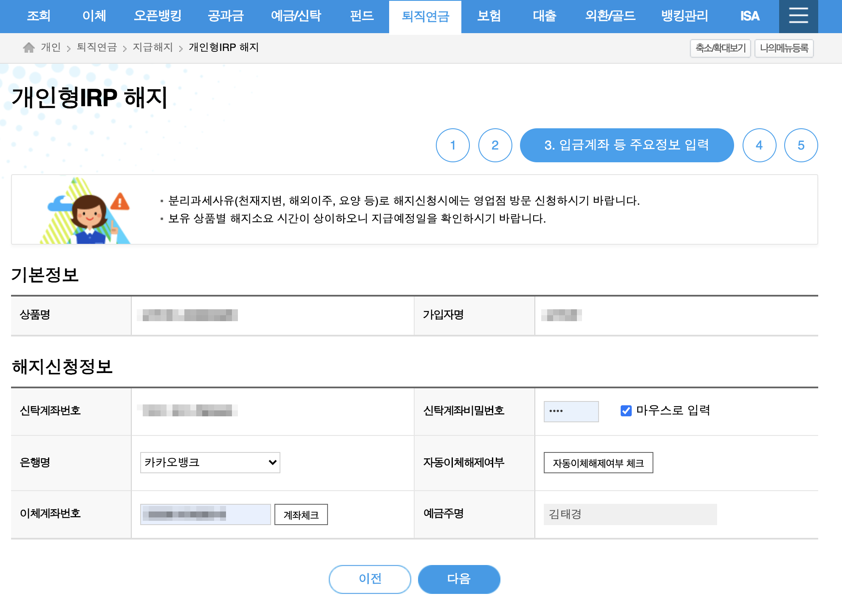Toggle the 마우스로 입력 checkbox
842x616 pixels.
click(626, 411)
